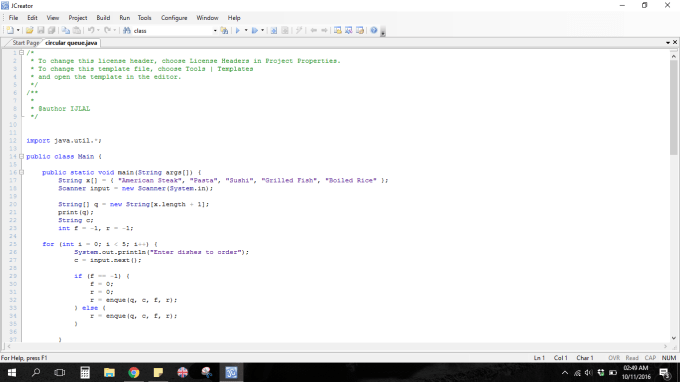Click the Redo arrow icon
680x382 pixels.
[107, 30]
